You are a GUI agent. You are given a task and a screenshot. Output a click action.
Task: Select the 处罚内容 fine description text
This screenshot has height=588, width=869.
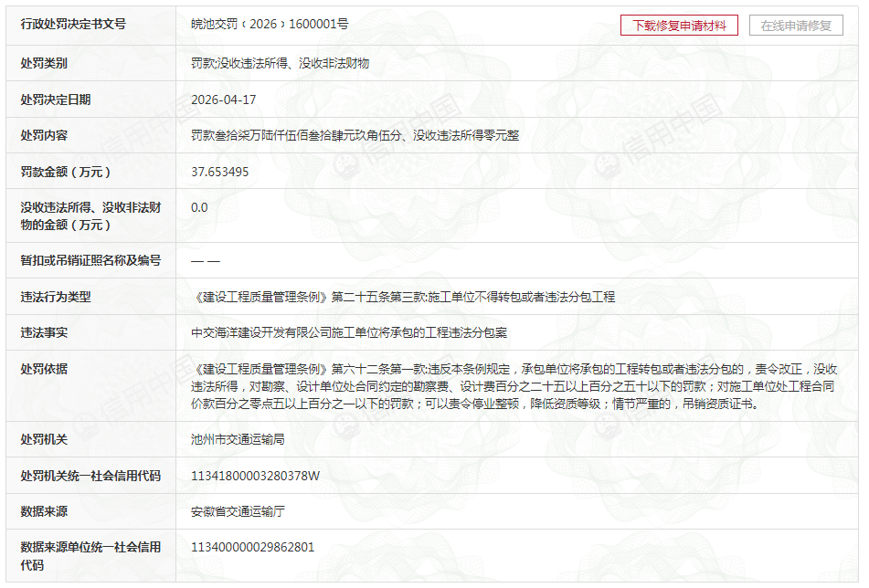(x=355, y=135)
